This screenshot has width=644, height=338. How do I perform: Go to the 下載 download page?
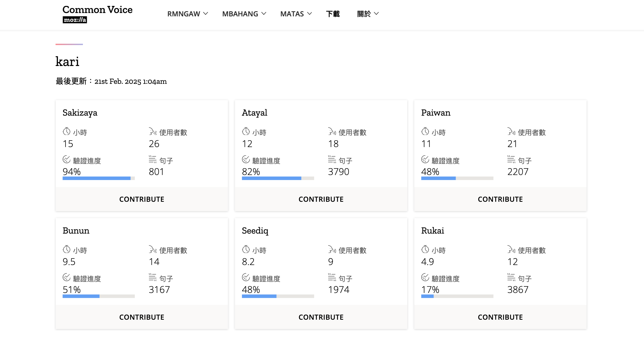pyautogui.click(x=333, y=14)
